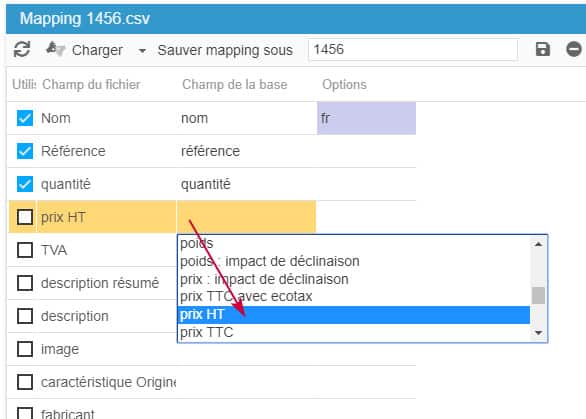Click the dropdown list scrollbar thumb

point(538,296)
